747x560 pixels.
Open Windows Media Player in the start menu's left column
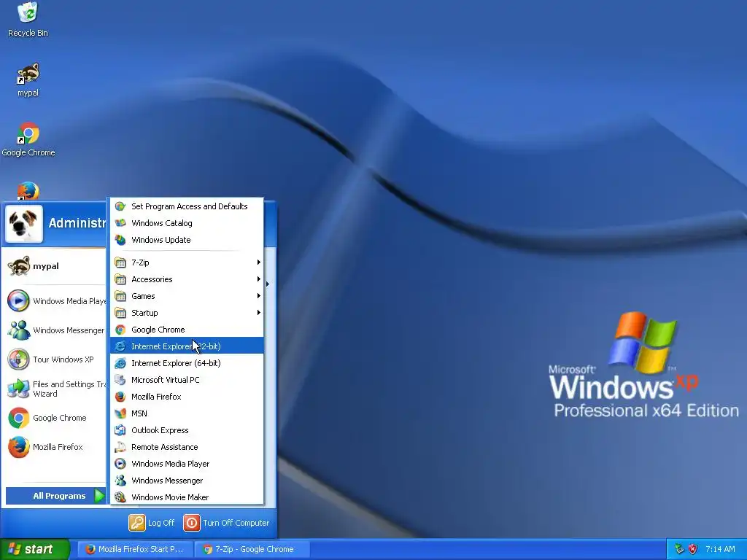(55, 301)
